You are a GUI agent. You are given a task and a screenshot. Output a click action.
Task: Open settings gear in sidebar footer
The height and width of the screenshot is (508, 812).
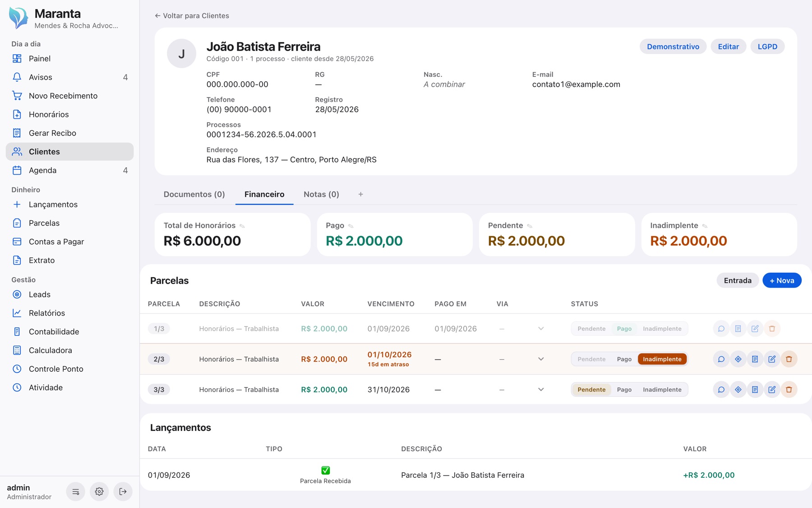click(99, 491)
